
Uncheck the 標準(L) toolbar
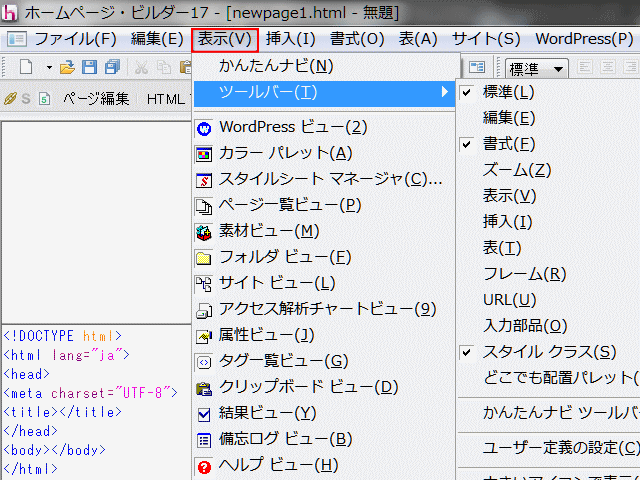[x=549, y=93]
